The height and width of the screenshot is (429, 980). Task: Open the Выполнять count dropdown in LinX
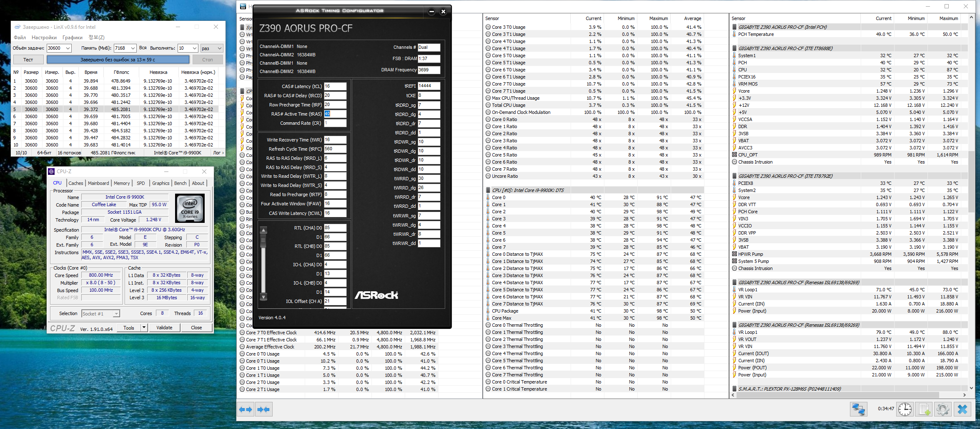coord(194,48)
